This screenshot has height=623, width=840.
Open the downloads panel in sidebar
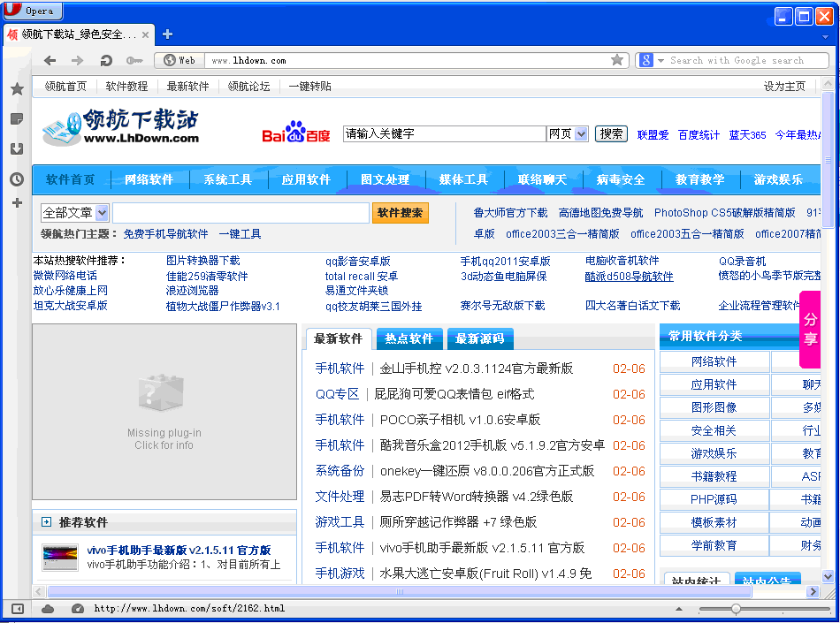(x=17, y=148)
